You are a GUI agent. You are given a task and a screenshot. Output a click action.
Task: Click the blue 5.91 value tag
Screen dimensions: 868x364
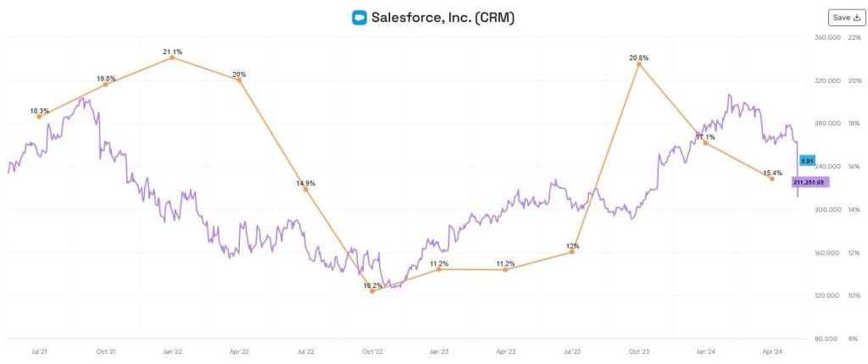tap(808, 160)
